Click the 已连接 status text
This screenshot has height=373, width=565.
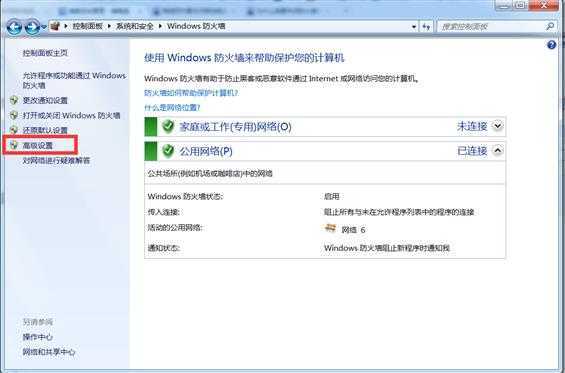pos(472,151)
